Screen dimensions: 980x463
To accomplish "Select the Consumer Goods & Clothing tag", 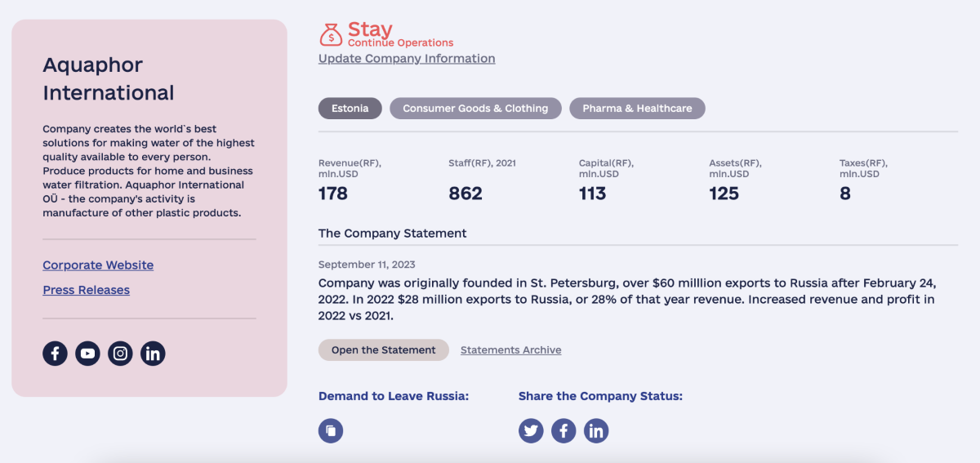I will pyautogui.click(x=475, y=109).
